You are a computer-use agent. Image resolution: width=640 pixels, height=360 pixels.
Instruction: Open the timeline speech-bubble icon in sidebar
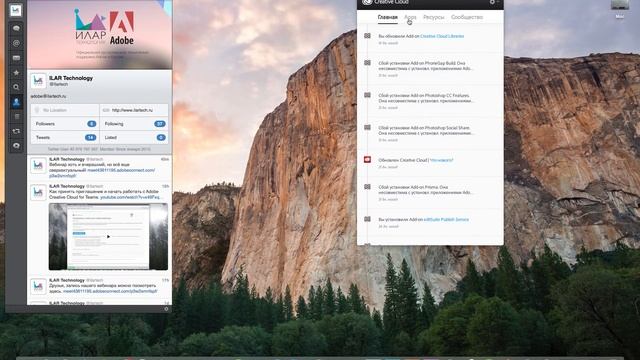[16, 28]
